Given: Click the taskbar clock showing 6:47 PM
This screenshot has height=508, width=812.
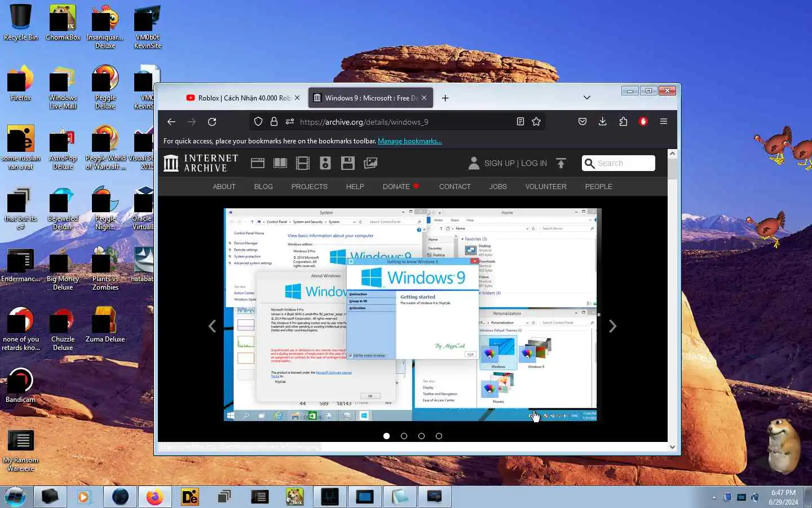Looking at the screenshot, I should 783,497.
